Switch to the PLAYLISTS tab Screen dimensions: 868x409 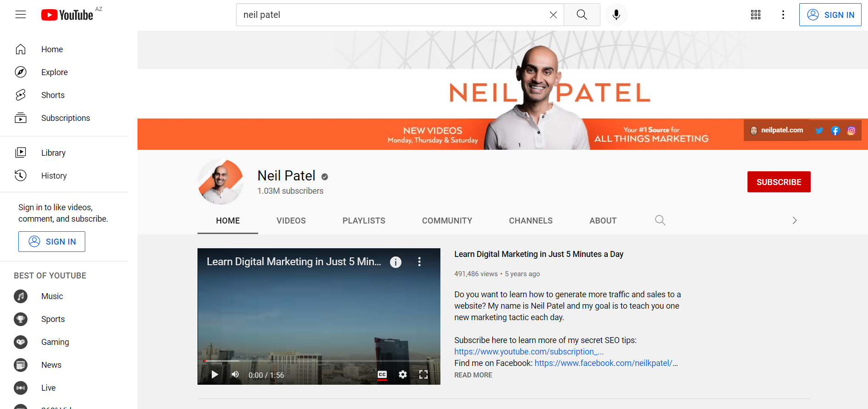tap(364, 221)
